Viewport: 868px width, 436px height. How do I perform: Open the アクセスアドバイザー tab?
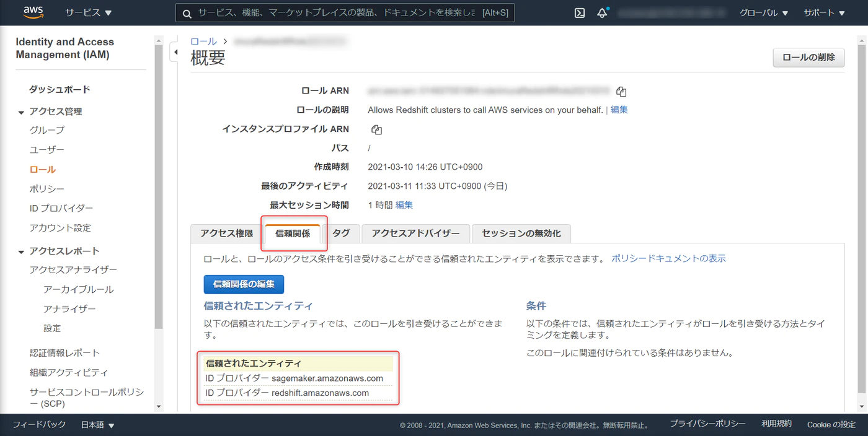[x=415, y=233]
